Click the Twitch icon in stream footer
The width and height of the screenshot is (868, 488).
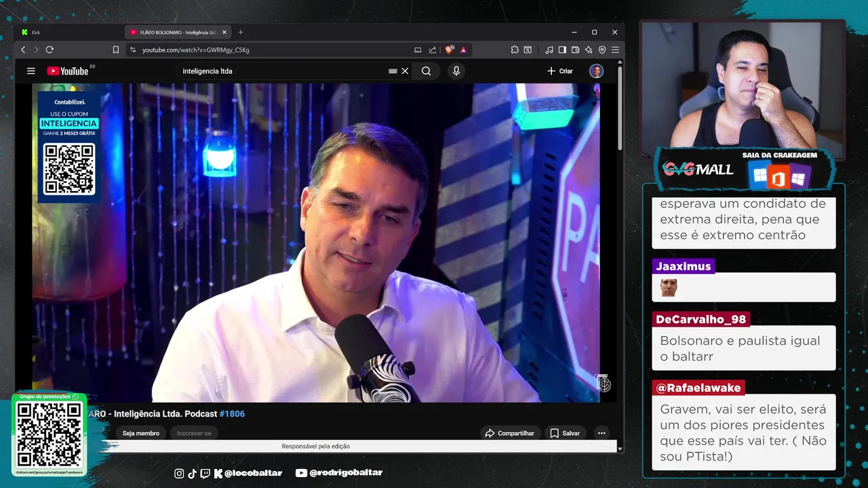(205, 473)
